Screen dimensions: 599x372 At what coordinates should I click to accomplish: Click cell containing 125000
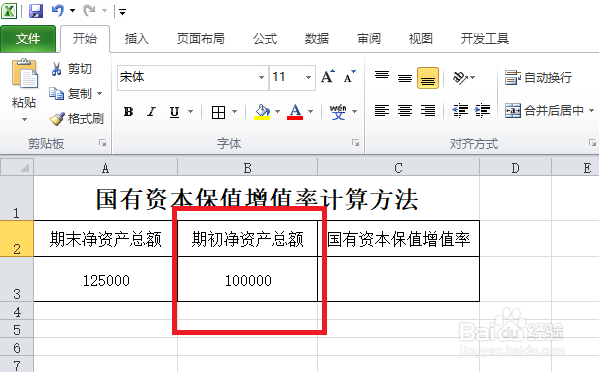106,279
